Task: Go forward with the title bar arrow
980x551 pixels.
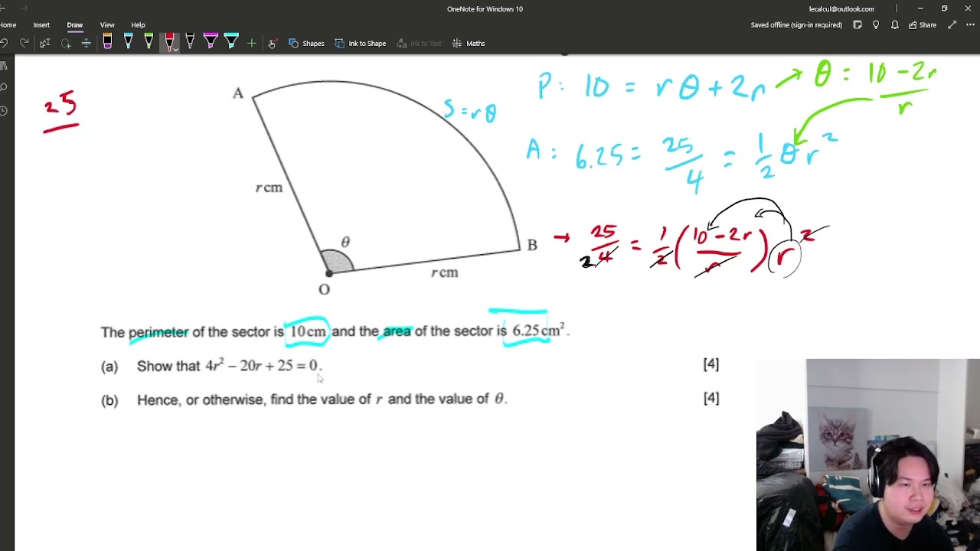Action: click(24, 8)
